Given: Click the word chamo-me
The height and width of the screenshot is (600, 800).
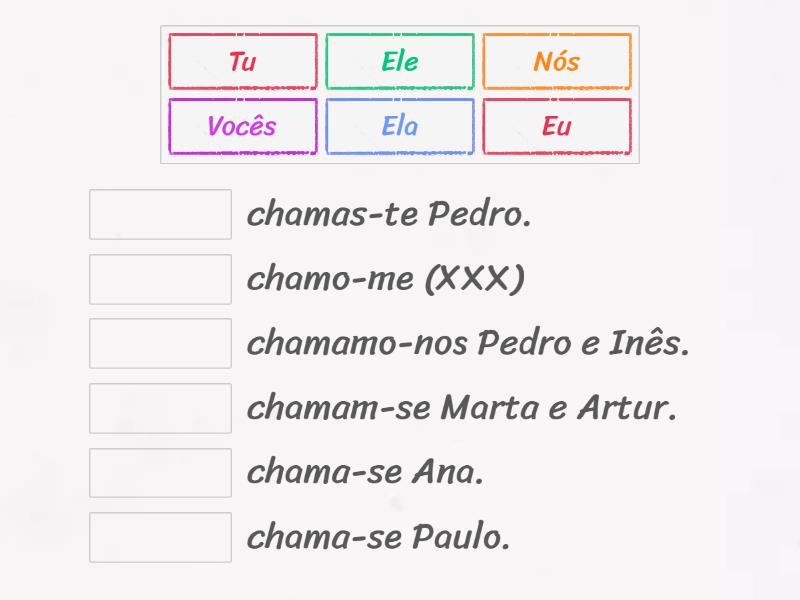Looking at the screenshot, I should [330, 279].
